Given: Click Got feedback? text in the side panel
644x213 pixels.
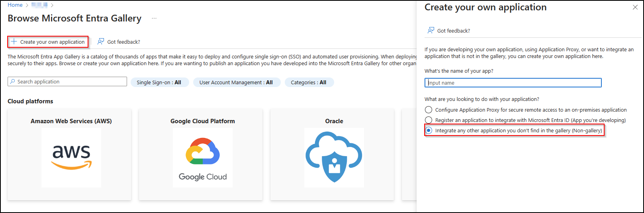Looking at the screenshot, I should (x=453, y=31).
